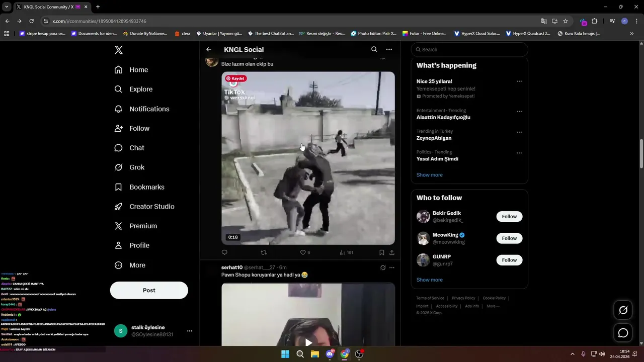The width and height of the screenshot is (644, 362).
Task: Open options for Nice 25 yıllara trend
Action: (519, 81)
